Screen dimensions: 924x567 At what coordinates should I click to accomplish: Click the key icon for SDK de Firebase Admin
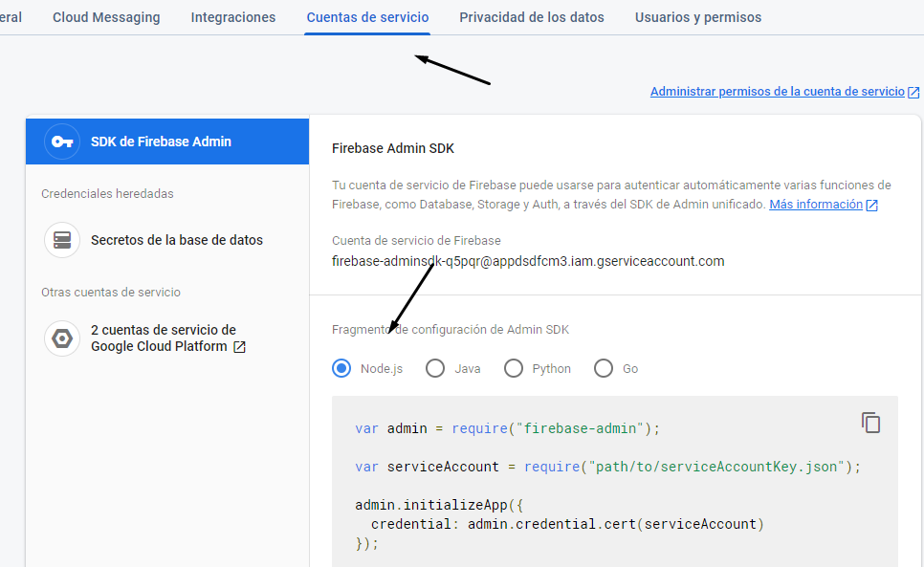pyautogui.click(x=62, y=142)
